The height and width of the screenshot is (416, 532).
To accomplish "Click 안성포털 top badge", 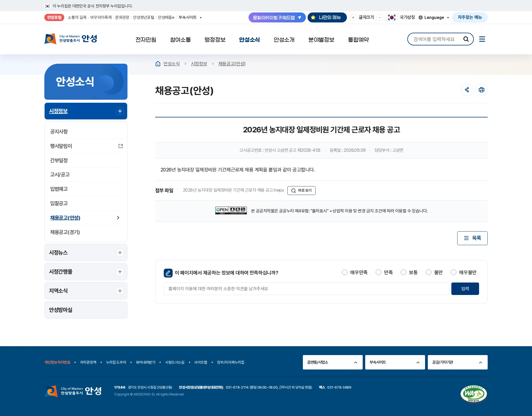I will tap(54, 17).
